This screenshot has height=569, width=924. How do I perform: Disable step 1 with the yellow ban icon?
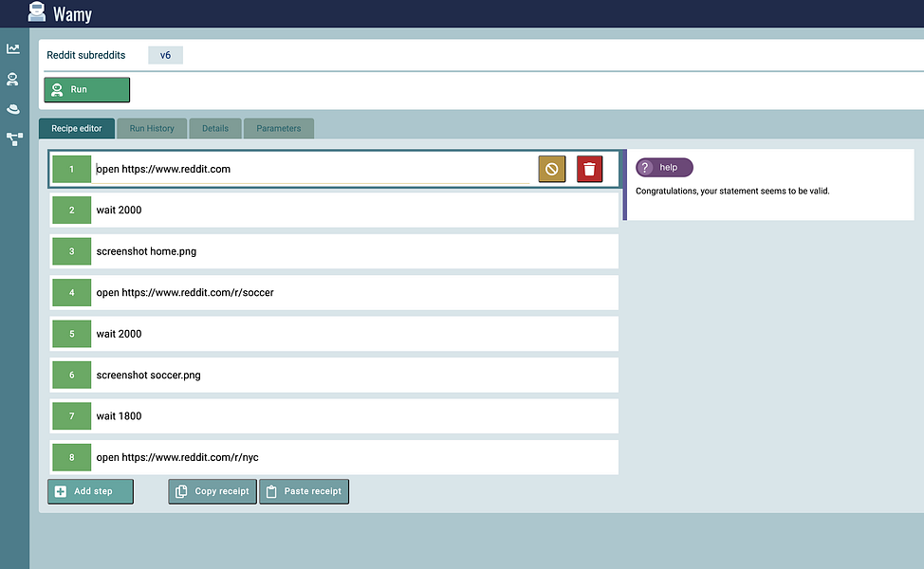[551, 169]
